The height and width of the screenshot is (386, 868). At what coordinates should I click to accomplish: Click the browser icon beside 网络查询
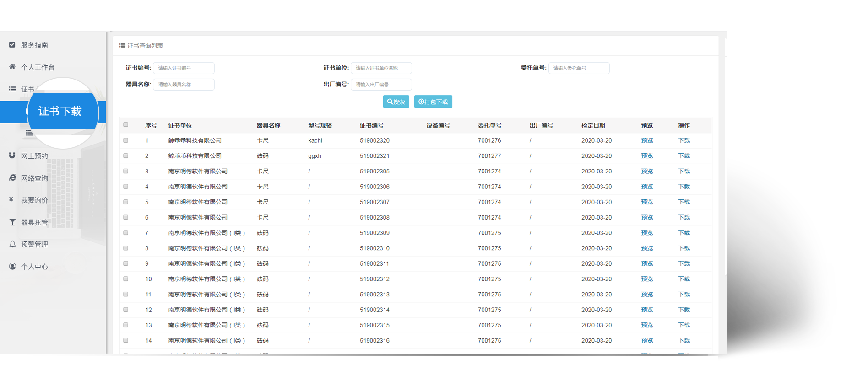pos(12,177)
